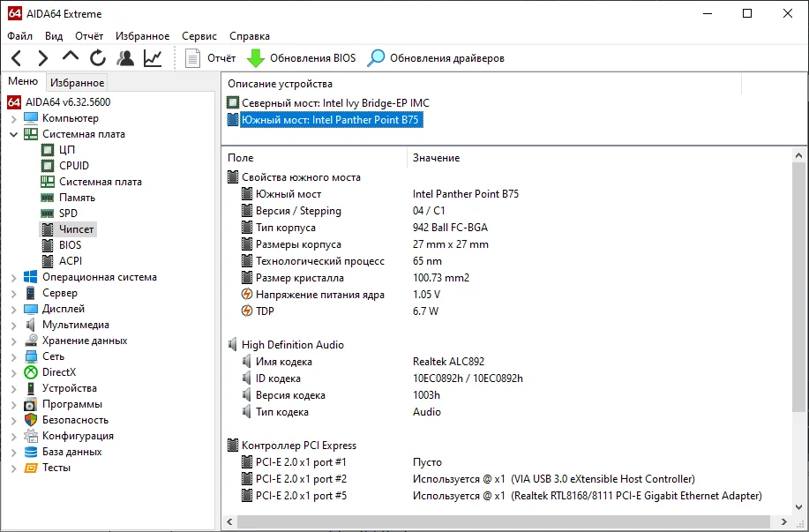This screenshot has height=532, width=809.
Task: Click the Сервер tower icon
Action: 31,293
